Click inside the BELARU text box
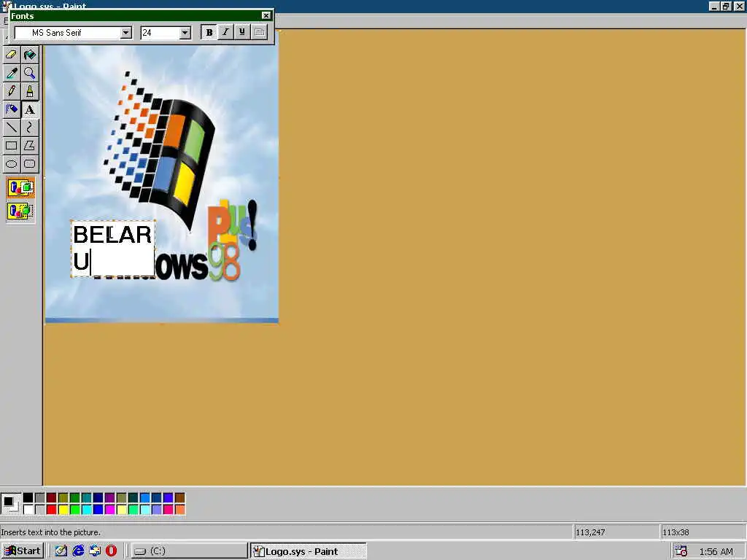 (x=113, y=249)
